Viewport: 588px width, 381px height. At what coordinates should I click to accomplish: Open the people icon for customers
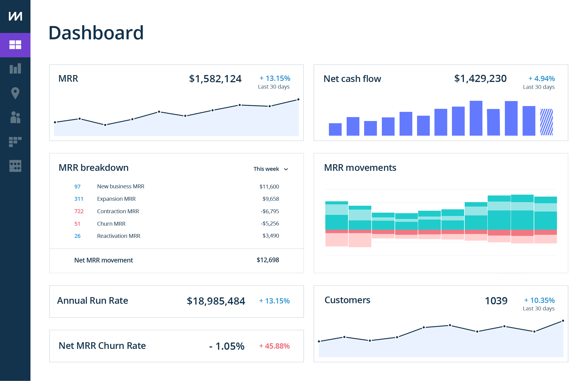[15, 118]
